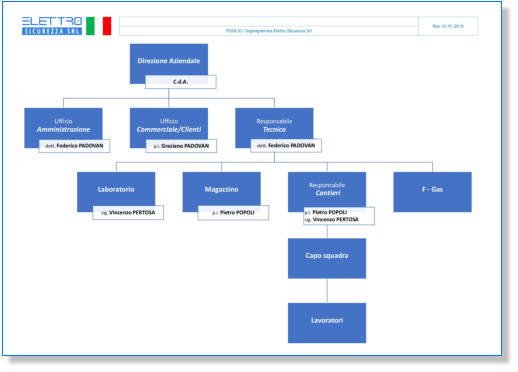This screenshot has height=372, width=518.
Task: Click the FOGLIO Organigramma header text
Action: pos(269,31)
